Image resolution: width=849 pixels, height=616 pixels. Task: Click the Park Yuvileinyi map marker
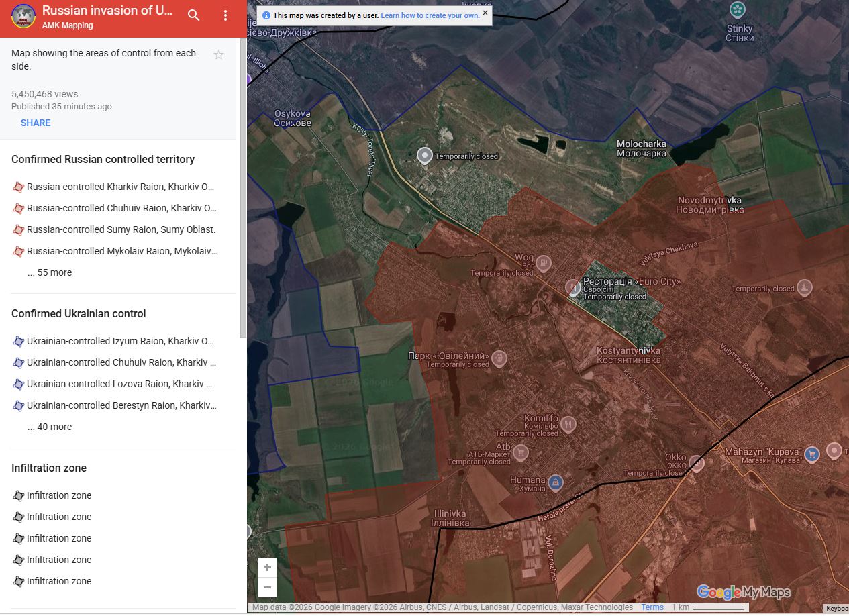[499, 358]
